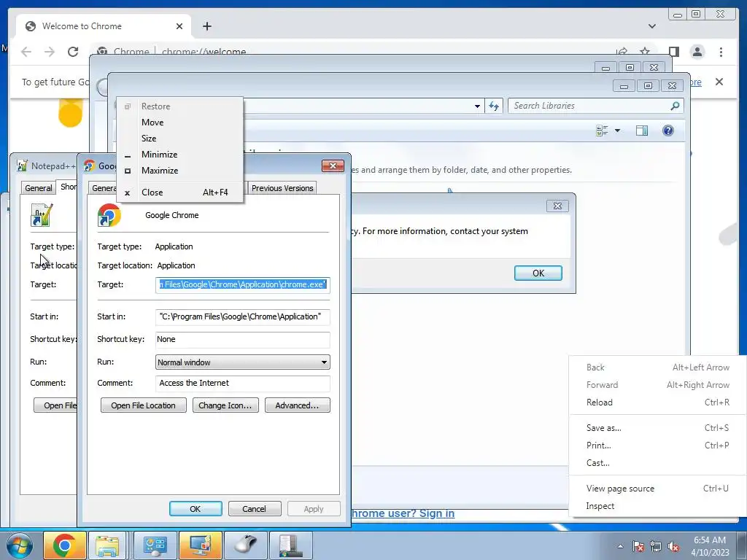Select Cast in page context menu

click(x=657, y=463)
